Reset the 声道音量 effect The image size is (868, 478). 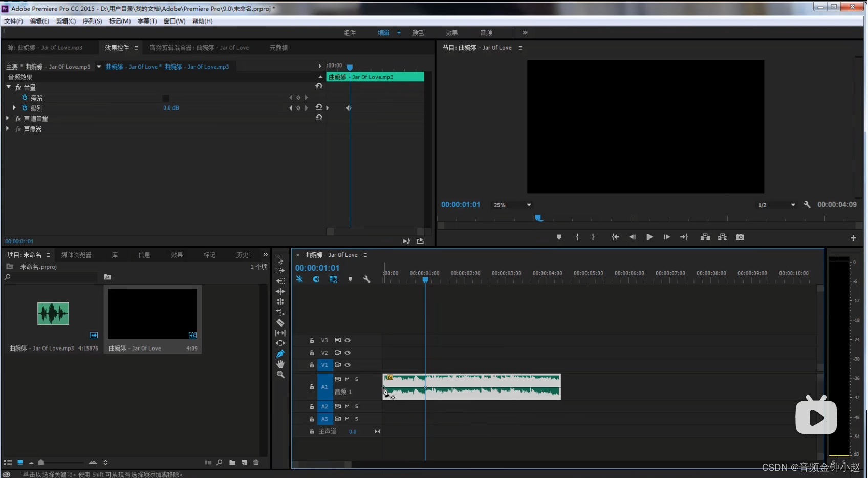pos(319,117)
